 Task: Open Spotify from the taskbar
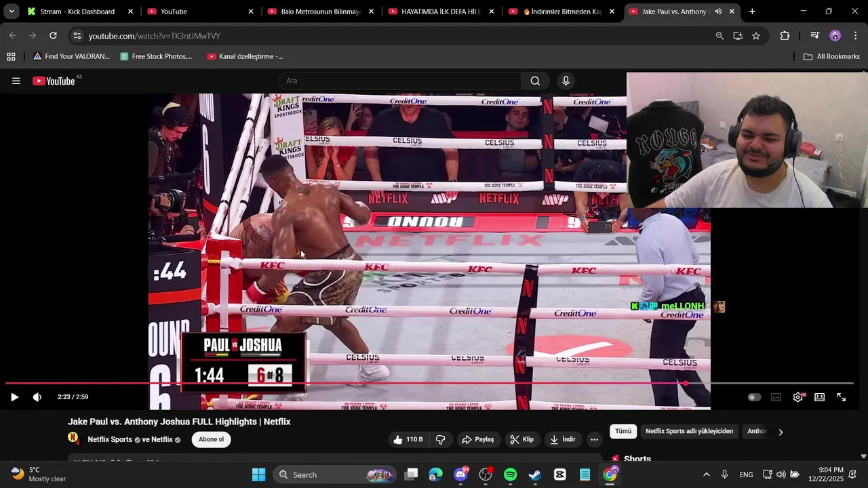pos(510,474)
